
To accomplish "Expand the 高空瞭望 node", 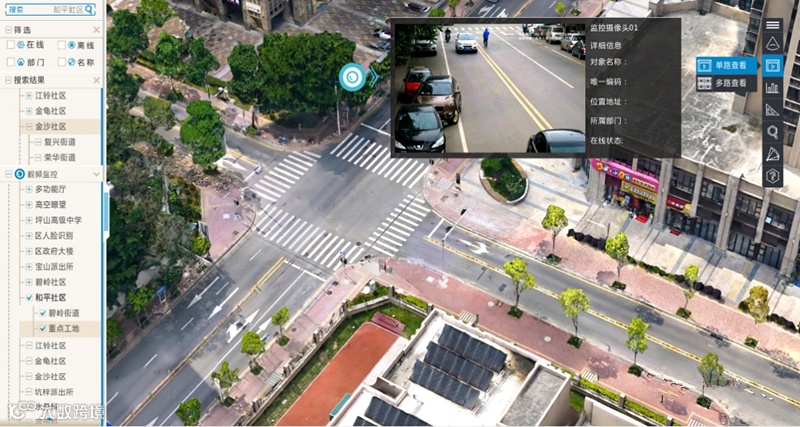I will (29, 205).
